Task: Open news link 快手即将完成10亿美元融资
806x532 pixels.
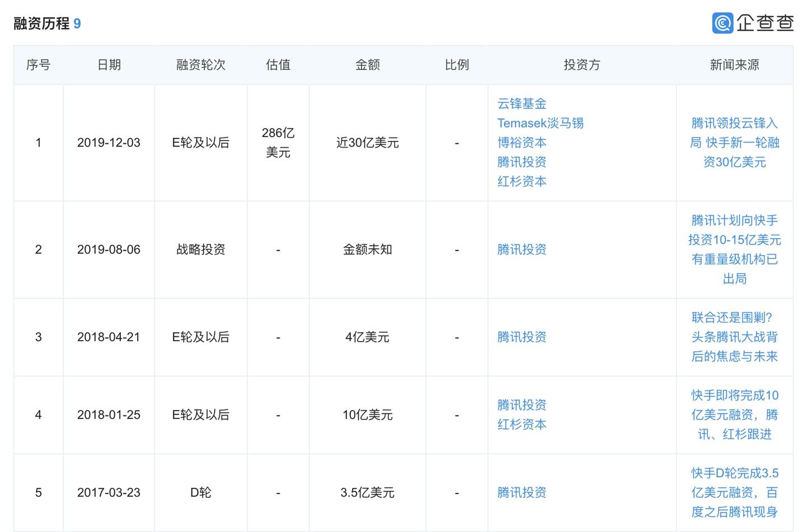Action: tap(734, 415)
